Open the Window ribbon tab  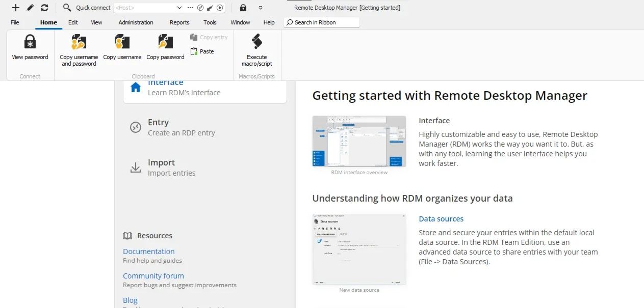coord(240,22)
